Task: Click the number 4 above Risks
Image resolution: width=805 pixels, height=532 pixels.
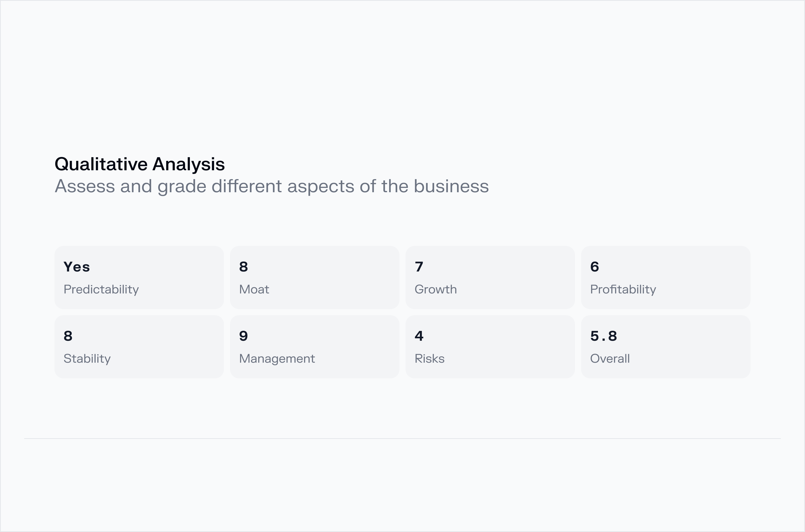Action: 419,336
